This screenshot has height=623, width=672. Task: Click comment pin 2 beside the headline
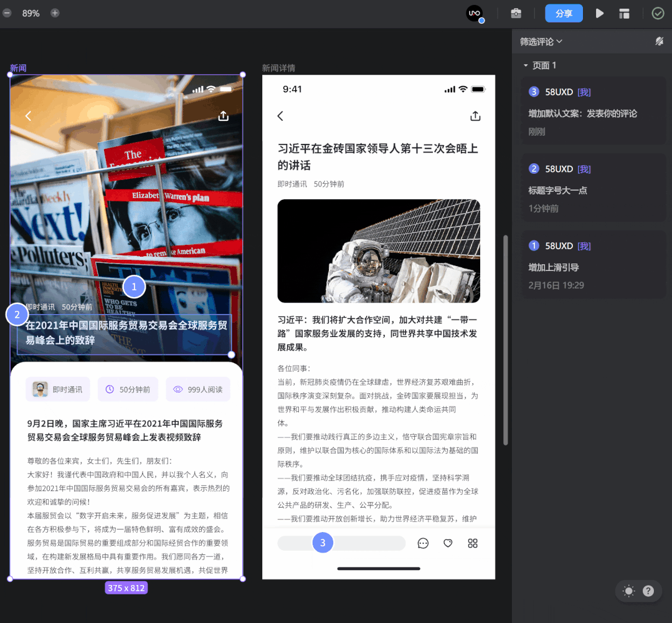tap(17, 314)
